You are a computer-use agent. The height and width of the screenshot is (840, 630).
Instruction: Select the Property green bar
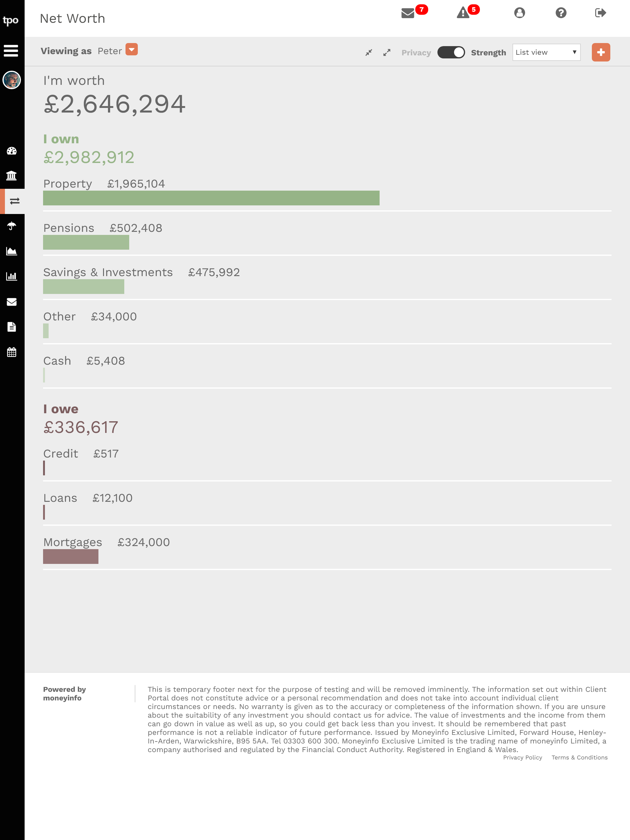(211, 198)
